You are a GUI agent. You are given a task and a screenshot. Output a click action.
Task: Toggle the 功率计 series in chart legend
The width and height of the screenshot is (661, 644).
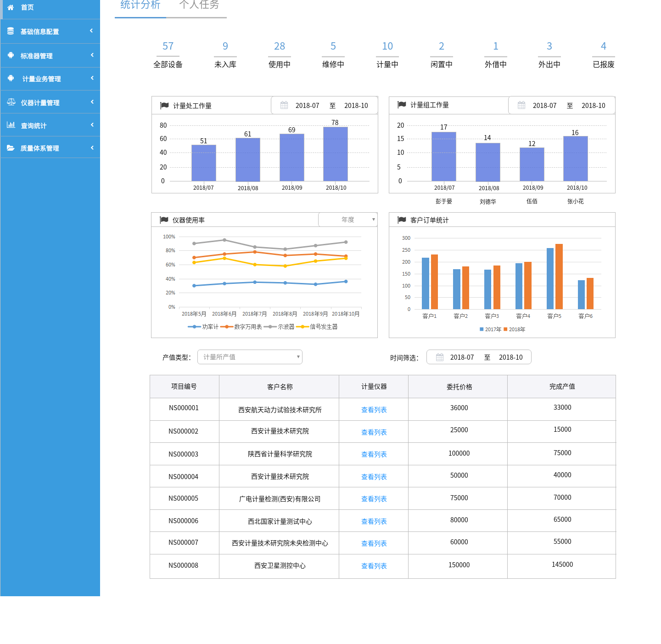point(203,327)
